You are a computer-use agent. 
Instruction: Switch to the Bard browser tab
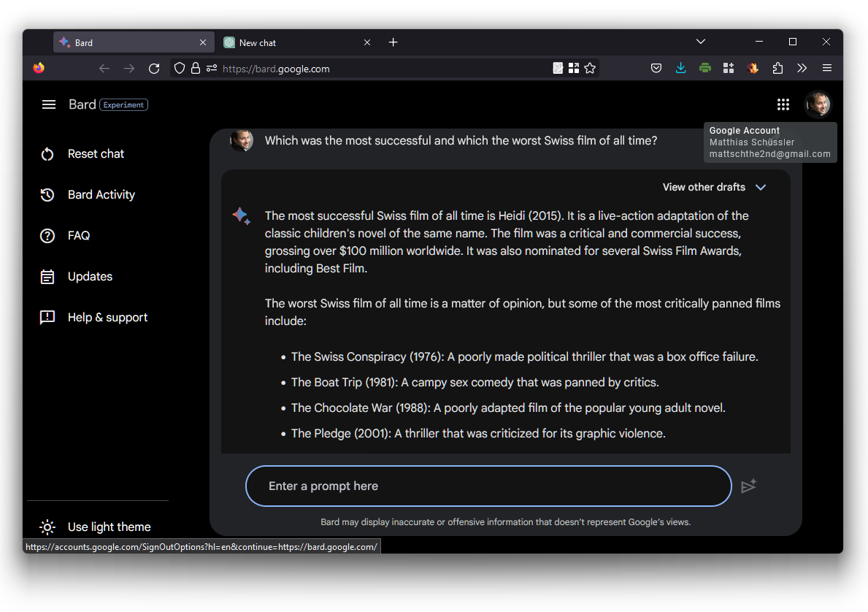tap(134, 42)
